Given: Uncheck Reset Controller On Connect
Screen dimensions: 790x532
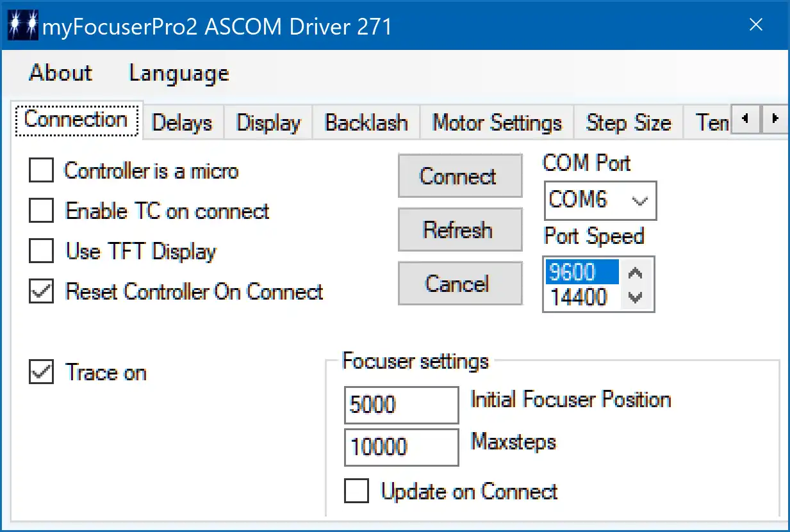Looking at the screenshot, I should [x=42, y=292].
